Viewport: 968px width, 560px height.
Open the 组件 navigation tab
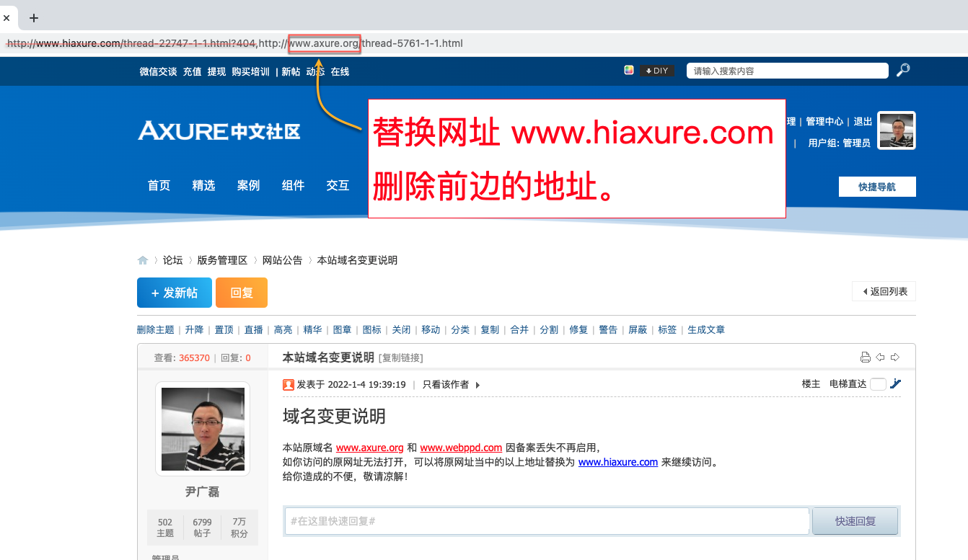pyautogui.click(x=293, y=185)
